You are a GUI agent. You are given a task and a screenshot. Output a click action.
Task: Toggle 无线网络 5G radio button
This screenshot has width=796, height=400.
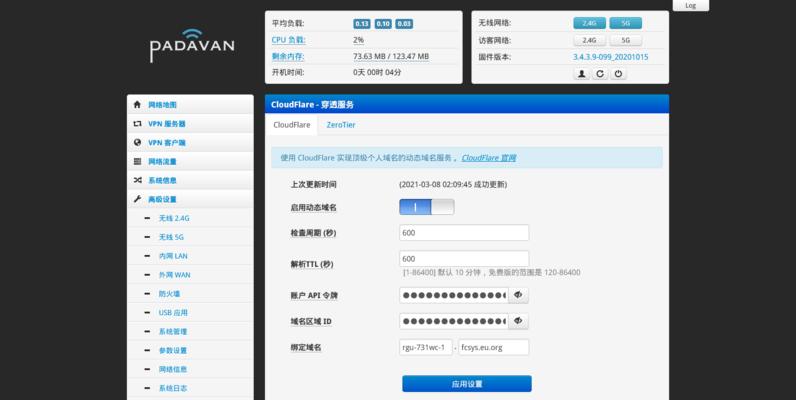pos(625,23)
